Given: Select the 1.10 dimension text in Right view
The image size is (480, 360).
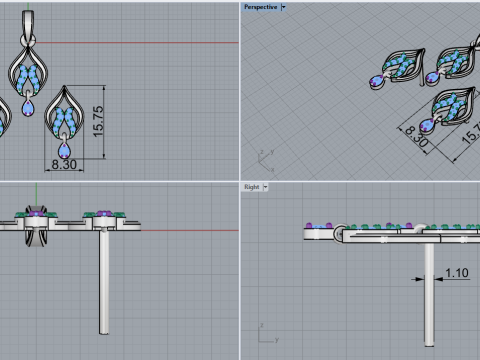Looking at the screenshot, I should pos(457,273).
